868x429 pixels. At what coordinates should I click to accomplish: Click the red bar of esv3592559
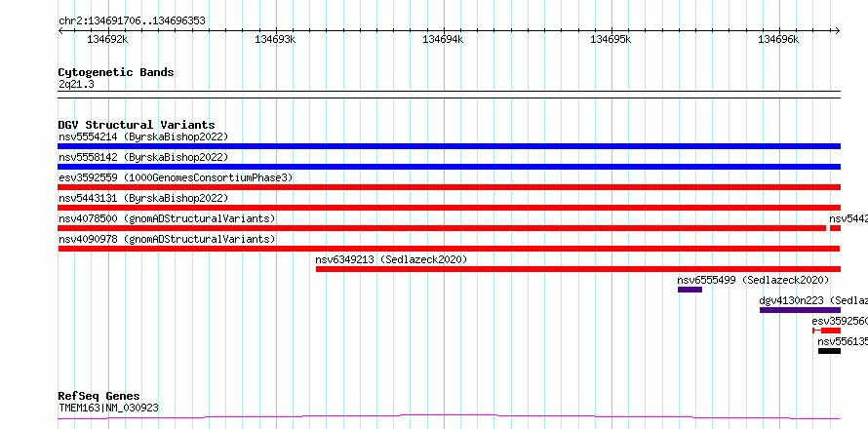pyautogui.click(x=449, y=187)
